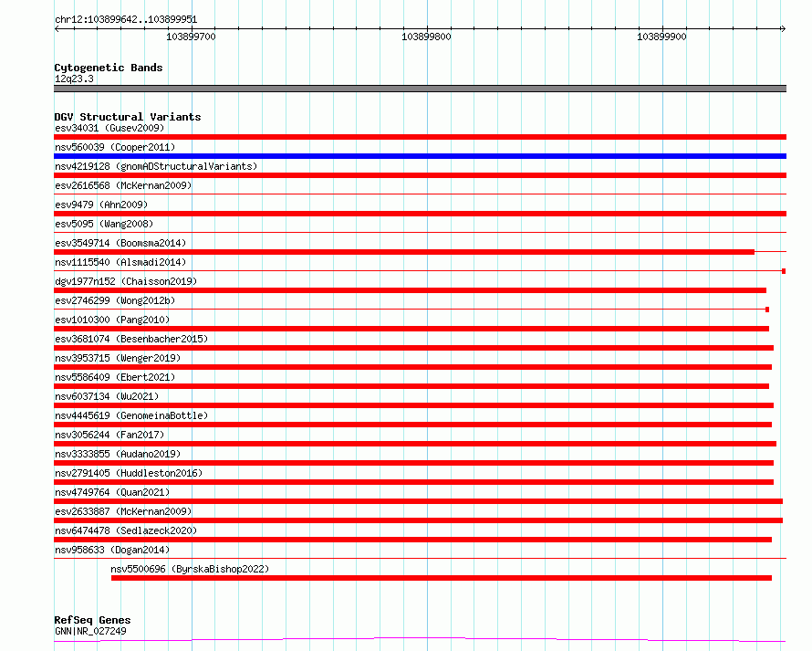Select nsv3953715 (Wenger2019) variant label
This screenshot has height=651, width=812.
(x=118, y=358)
